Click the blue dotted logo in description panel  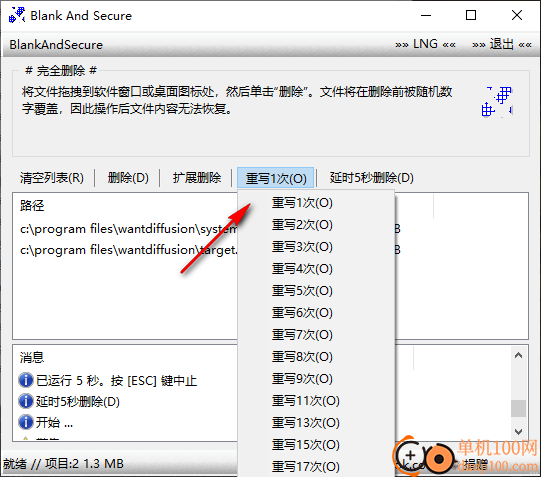(497, 102)
